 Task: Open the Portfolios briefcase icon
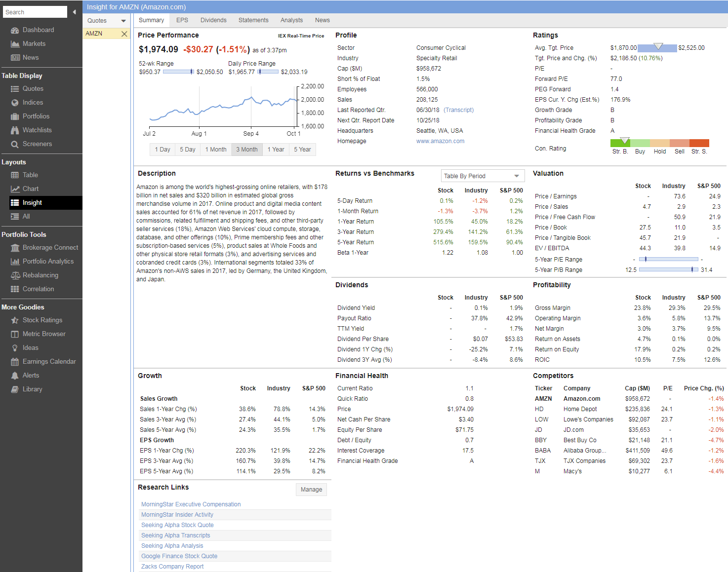point(15,116)
